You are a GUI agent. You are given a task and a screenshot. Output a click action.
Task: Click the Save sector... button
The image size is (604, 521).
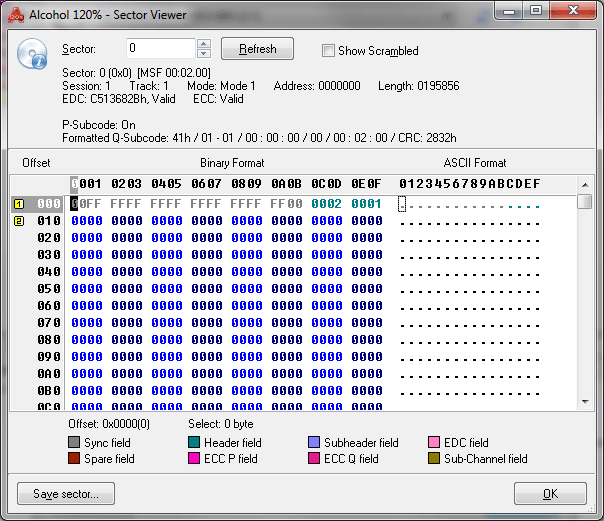66,493
